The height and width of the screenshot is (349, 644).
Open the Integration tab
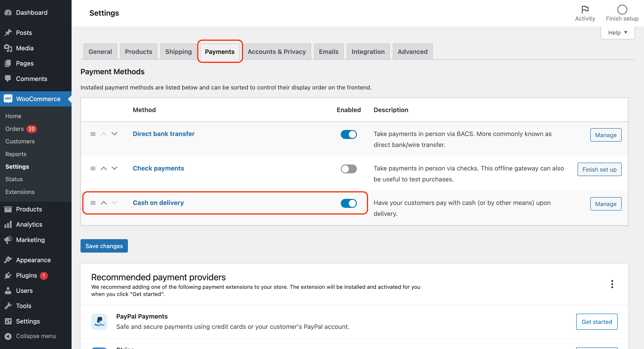[x=368, y=51]
